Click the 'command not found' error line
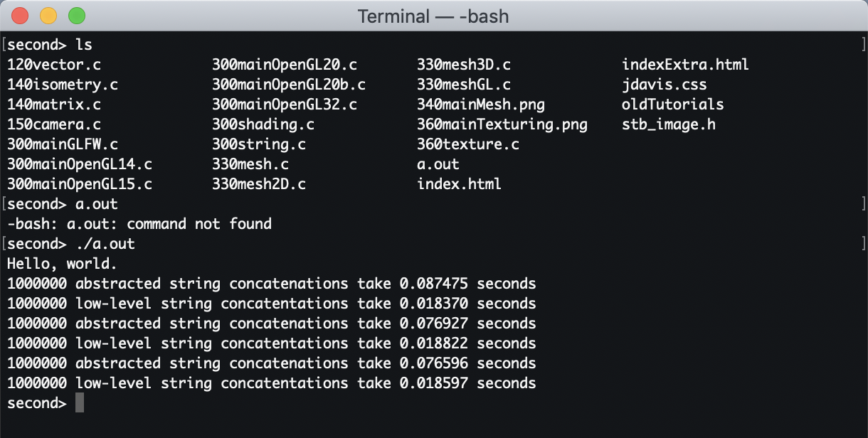Image resolution: width=868 pixels, height=438 pixels. pos(139,224)
